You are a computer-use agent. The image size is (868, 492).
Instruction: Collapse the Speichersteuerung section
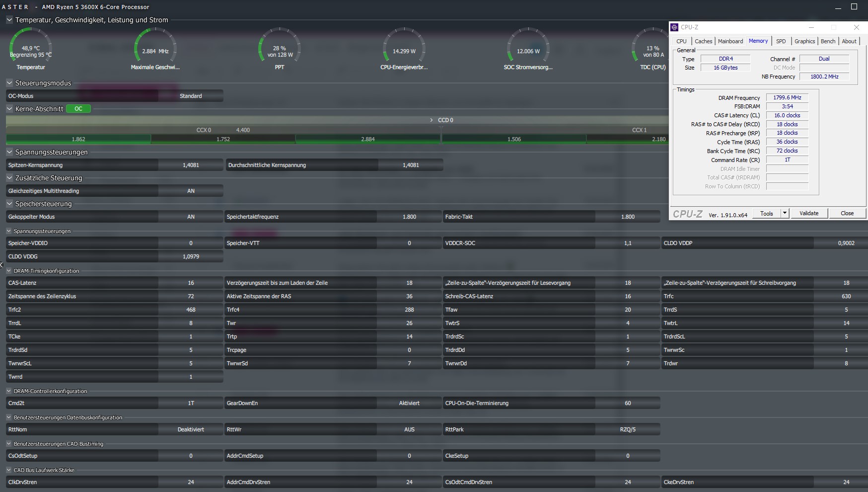9,204
